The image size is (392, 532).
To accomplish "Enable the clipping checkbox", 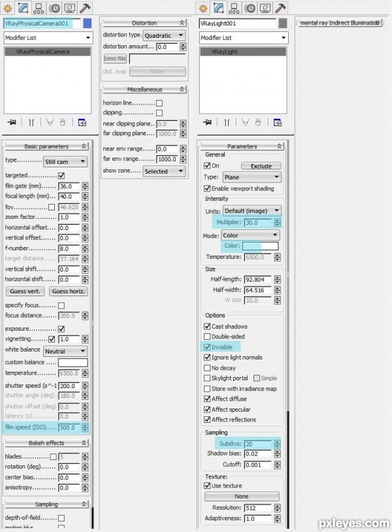I will pos(159,112).
